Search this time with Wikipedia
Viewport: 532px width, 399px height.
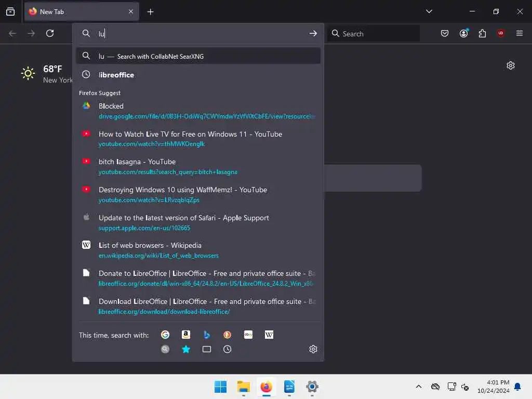tap(269, 335)
